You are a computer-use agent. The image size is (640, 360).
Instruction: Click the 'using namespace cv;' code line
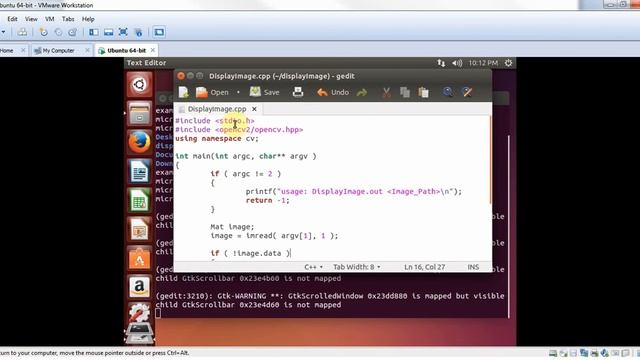pyautogui.click(x=217, y=138)
